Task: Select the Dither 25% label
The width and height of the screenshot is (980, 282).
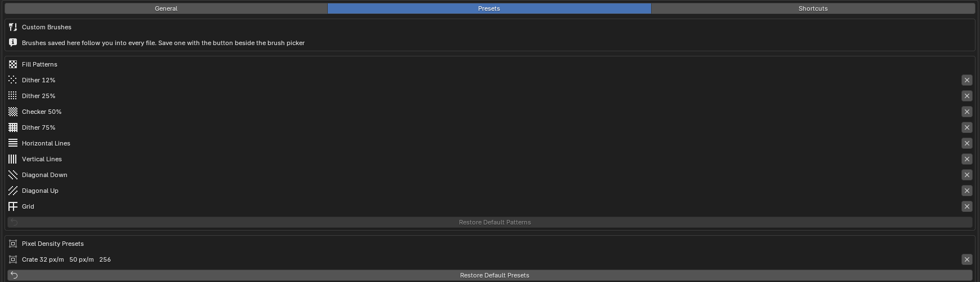Action: pos(38,96)
